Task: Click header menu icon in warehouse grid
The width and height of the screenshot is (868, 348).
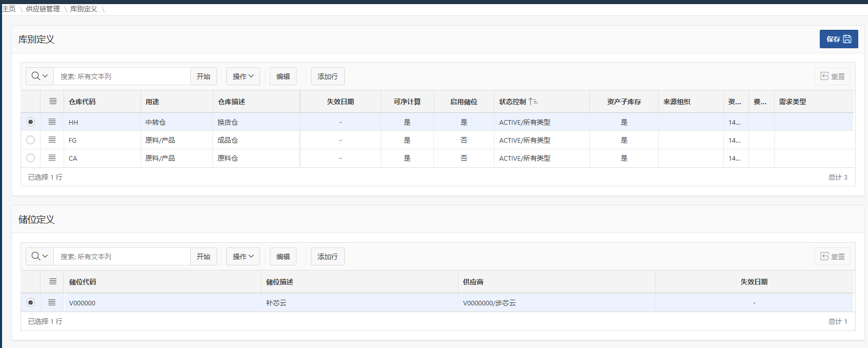Action: click(53, 101)
